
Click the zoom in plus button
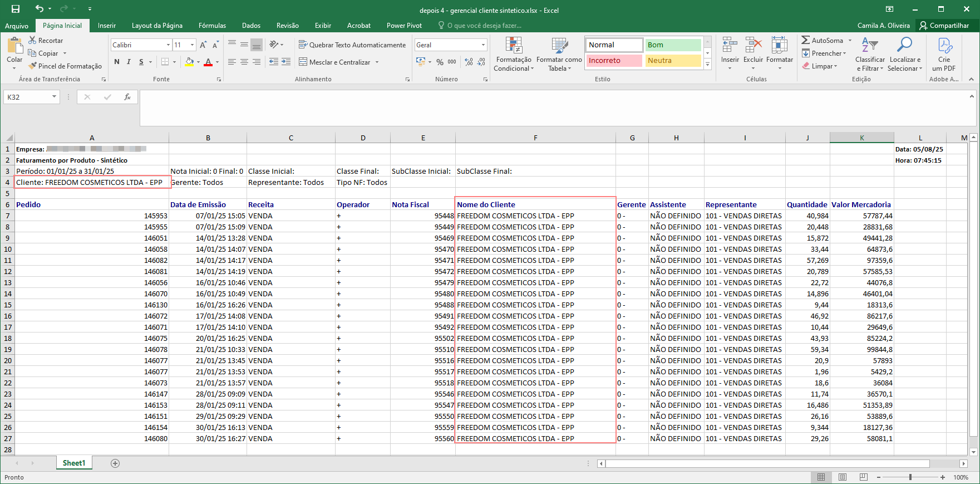(943, 477)
